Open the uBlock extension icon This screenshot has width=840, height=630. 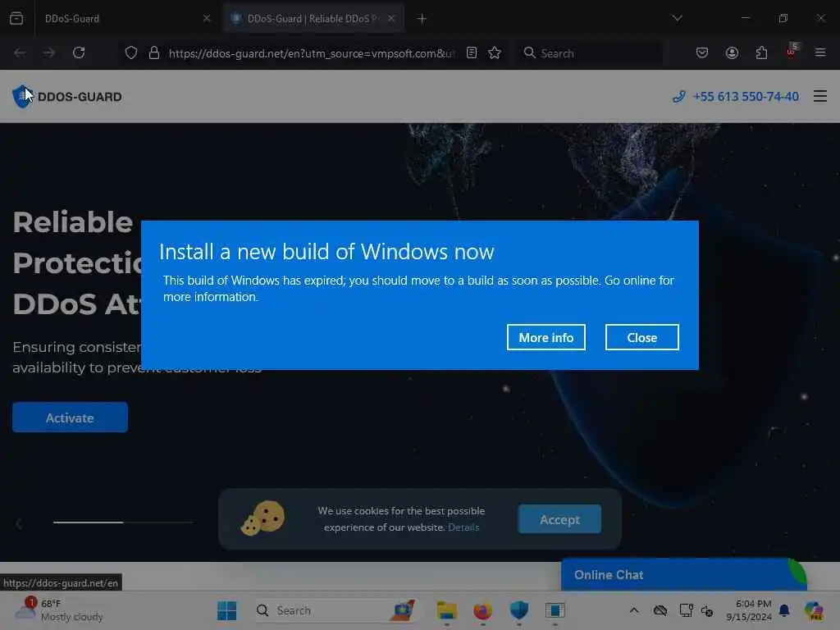coord(791,52)
